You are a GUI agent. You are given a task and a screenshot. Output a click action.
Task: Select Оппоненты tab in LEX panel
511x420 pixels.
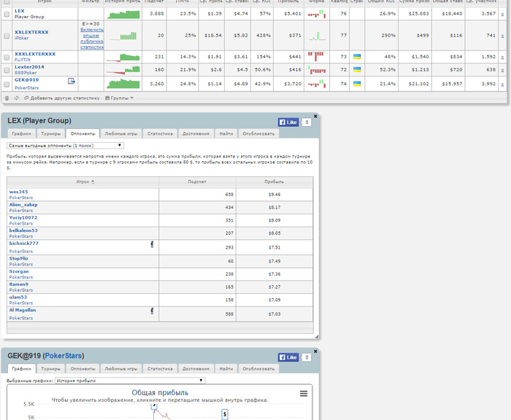(x=82, y=133)
